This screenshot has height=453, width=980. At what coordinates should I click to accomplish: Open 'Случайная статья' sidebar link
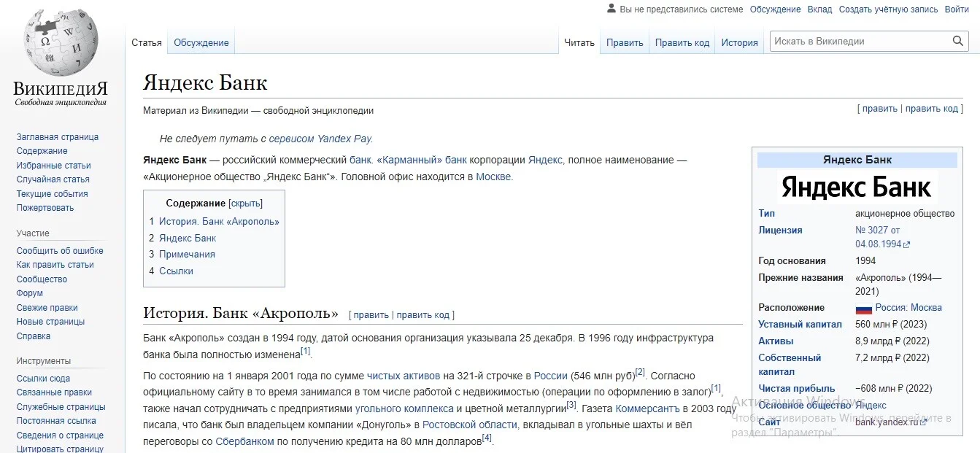[53, 179]
